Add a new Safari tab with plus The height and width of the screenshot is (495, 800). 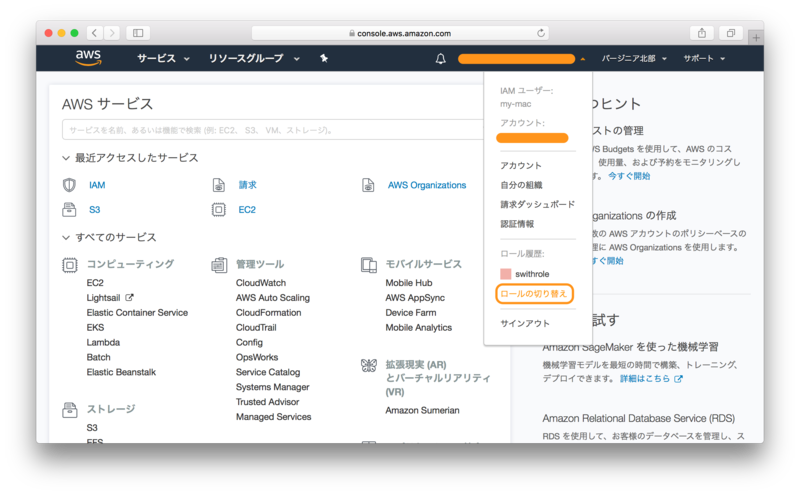[756, 37]
